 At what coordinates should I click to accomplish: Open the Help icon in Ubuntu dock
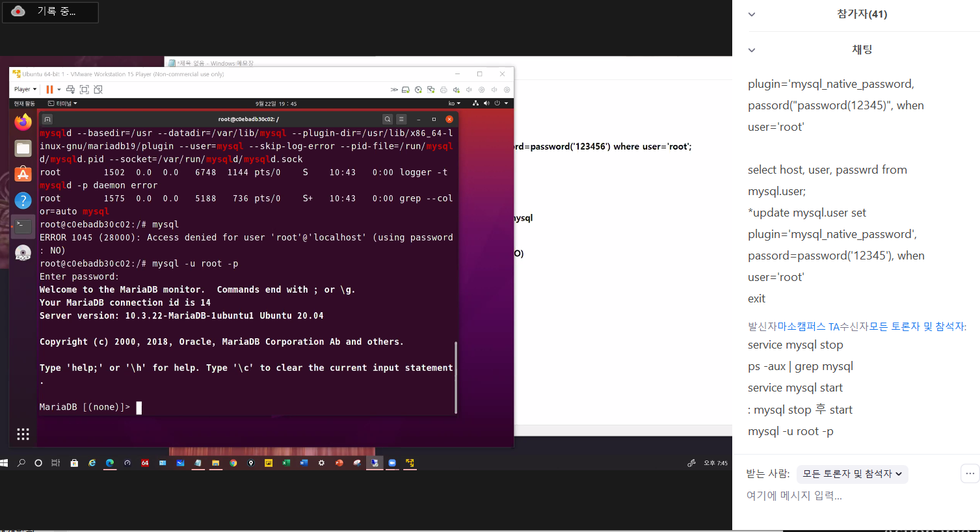tap(23, 200)
